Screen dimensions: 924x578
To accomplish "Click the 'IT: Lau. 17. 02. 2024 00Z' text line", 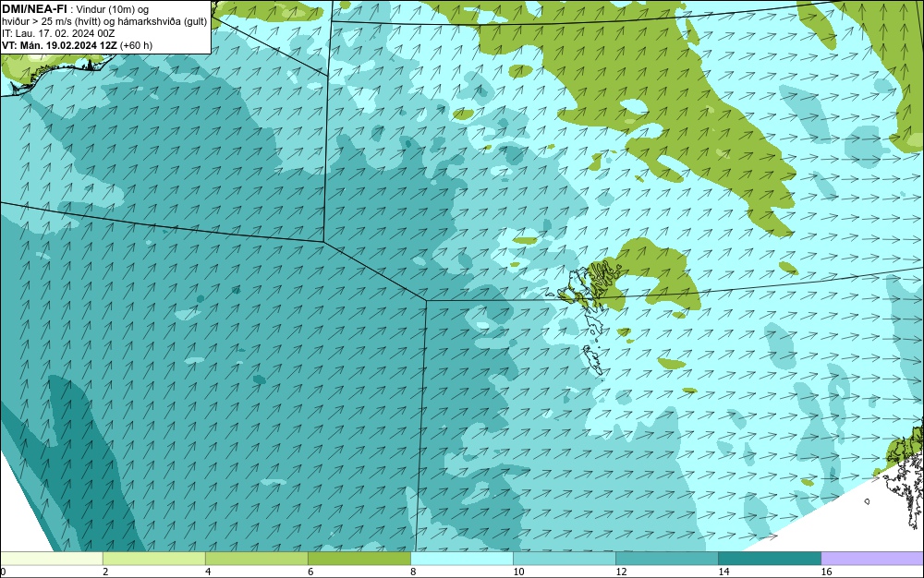I will (58, 33).
